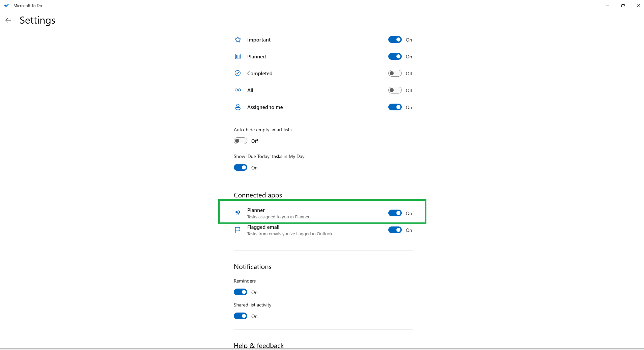Click the 'Auto-hide empty smart lists' label

point(262,130)
